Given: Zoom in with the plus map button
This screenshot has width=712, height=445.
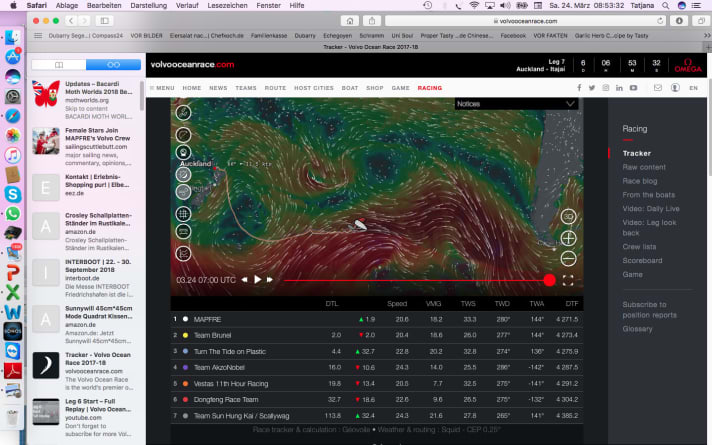Looking at the screenshot, I should (x=568, y=238).
